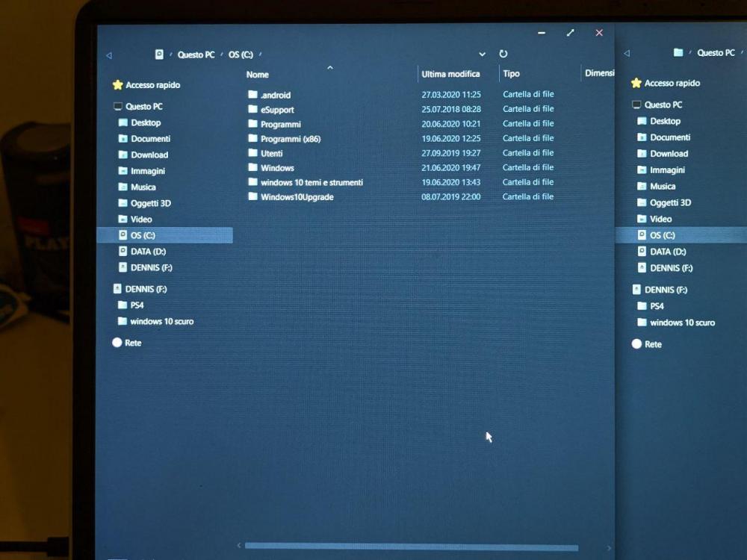Click drive icon in front window address bar

tap(160, 55)
